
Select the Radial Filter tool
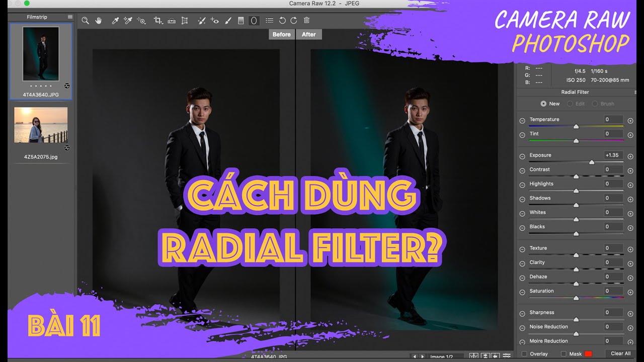(x=254, y=21)
